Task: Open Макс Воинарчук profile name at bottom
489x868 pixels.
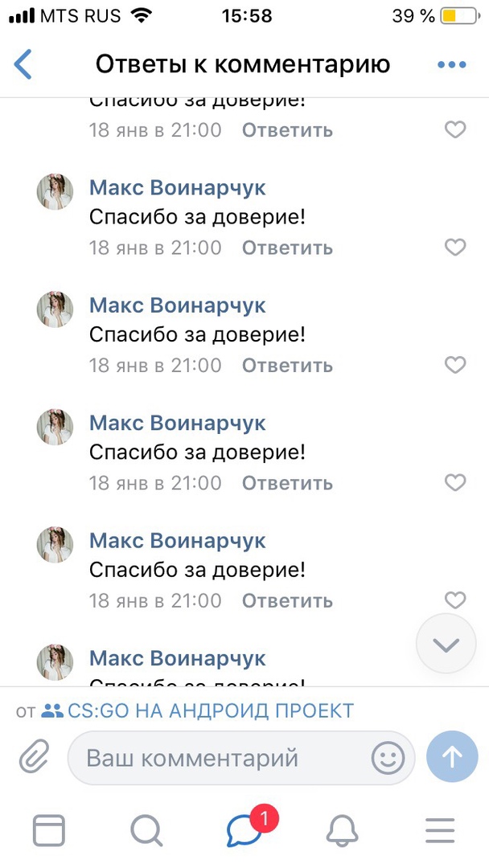Action: coord(177,658)
